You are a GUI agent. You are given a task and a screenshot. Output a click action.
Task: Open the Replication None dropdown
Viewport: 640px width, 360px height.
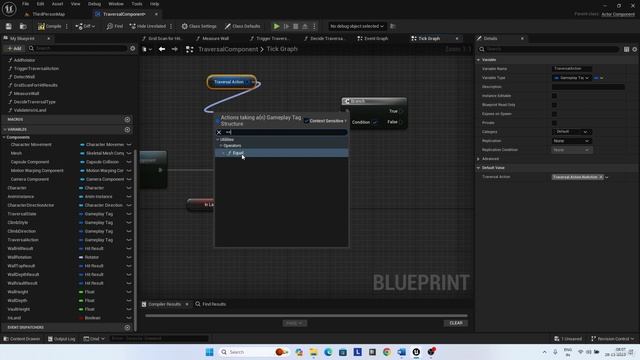(572, 140)
